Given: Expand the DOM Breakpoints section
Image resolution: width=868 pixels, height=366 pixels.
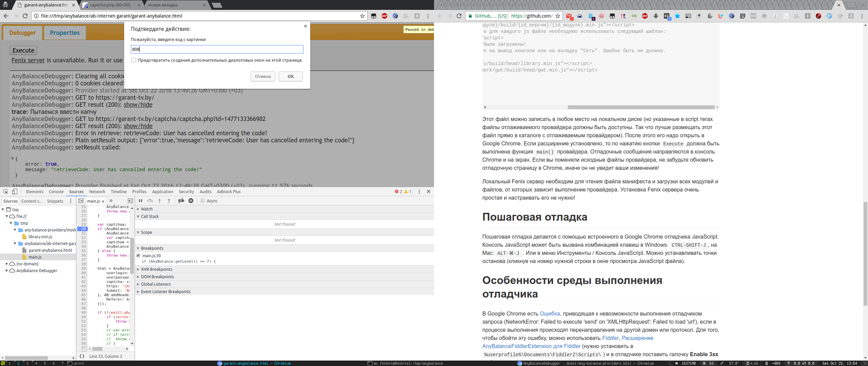Looking at the screenshot, I should click(138, 277).
